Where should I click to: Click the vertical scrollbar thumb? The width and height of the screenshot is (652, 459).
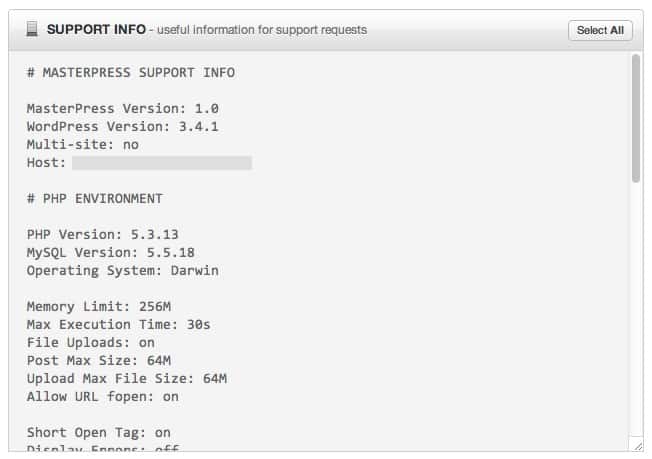pyautogui.click(x=635, y=118)
